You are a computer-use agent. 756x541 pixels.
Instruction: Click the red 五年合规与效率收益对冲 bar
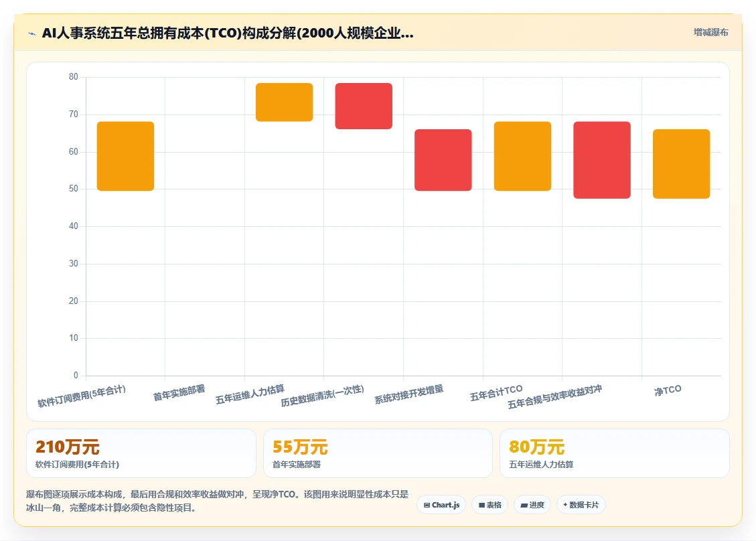[x=602, y=160]
